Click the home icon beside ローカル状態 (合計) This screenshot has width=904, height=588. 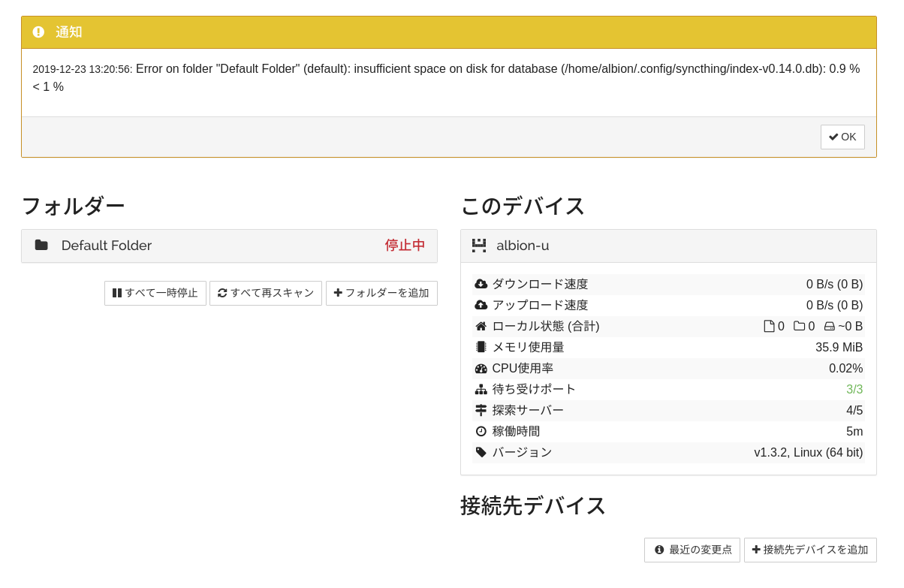tap(481, 326)
